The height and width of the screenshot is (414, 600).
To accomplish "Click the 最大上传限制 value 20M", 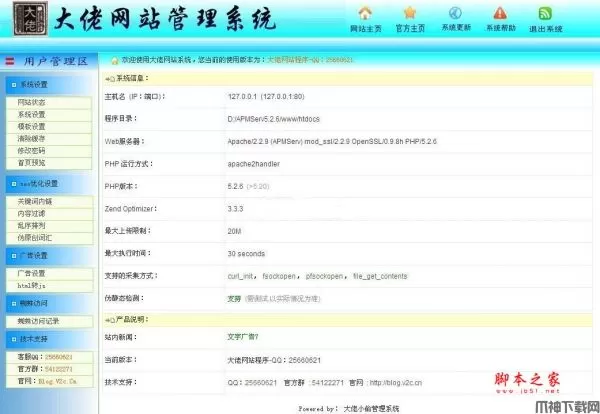I will (234, 231).
